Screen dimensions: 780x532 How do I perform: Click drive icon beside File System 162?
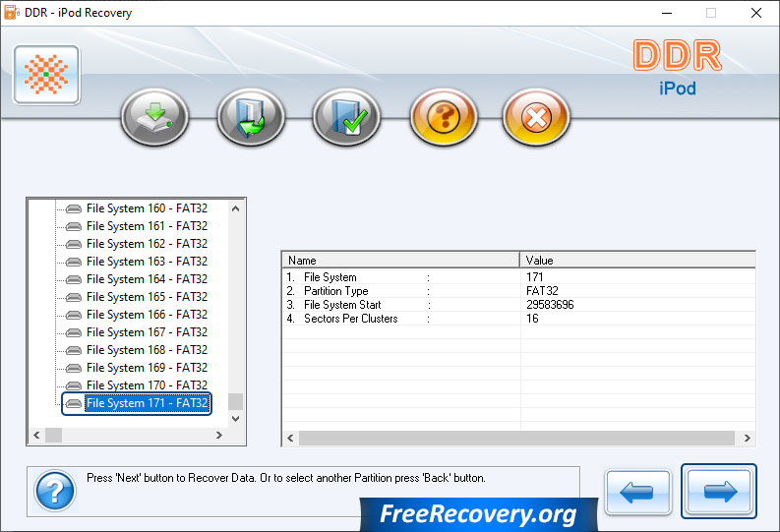74,244
